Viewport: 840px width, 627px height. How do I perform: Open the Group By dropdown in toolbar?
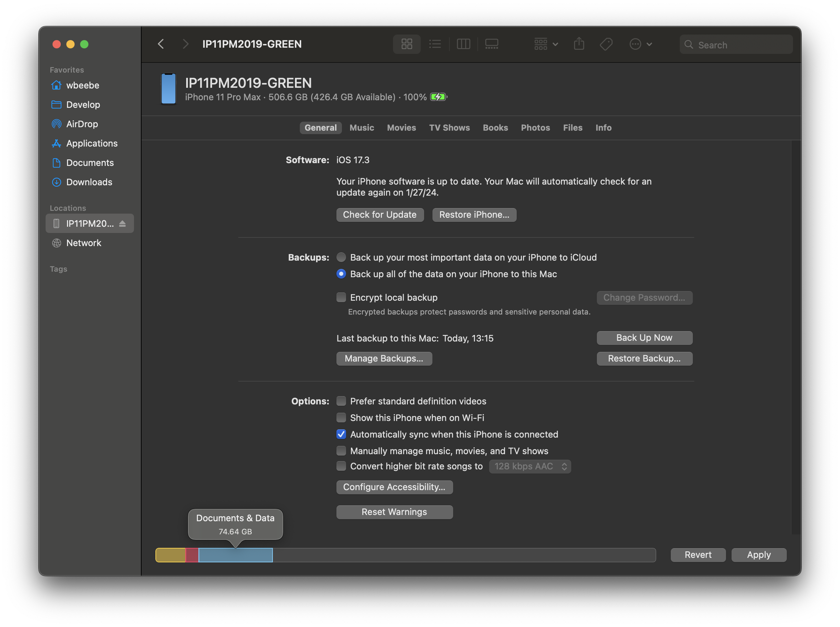[546, 44]
